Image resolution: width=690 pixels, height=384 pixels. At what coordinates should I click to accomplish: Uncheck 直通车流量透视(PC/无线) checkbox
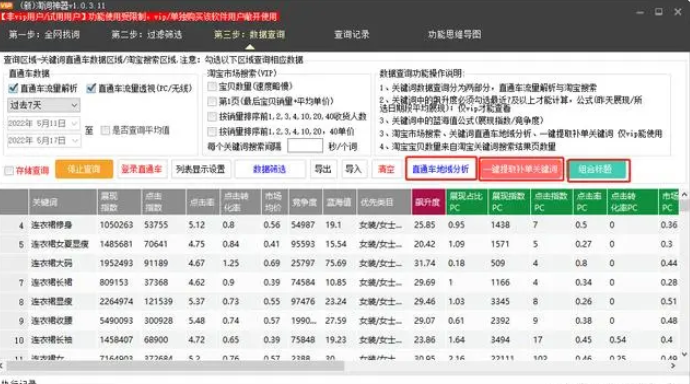(x=91, y=88)
